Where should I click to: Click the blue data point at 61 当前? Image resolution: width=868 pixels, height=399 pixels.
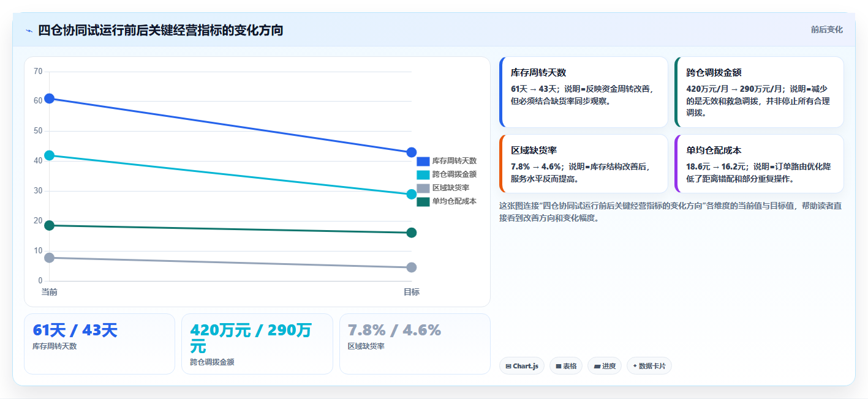pyautogui.click(x=50, y=99)
